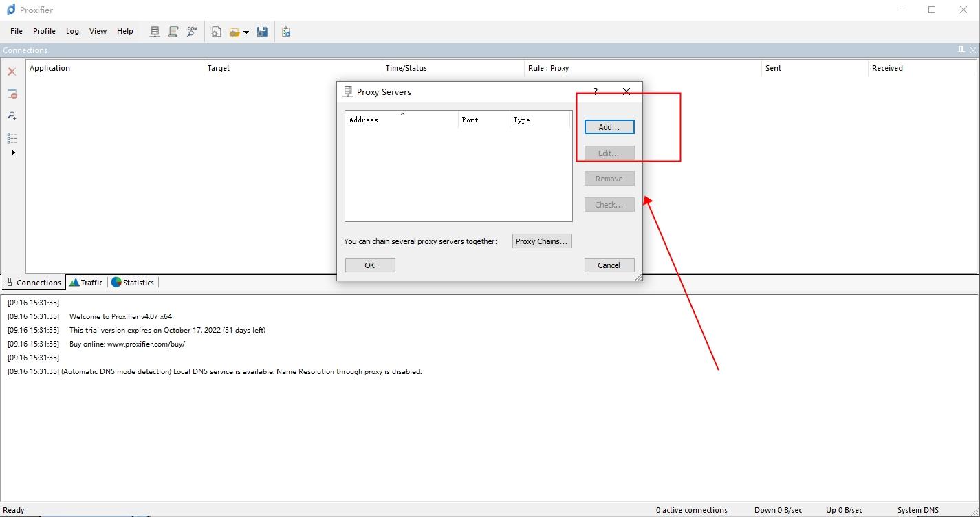This screenshot has width=980, height=517.
Task: Click the magnifier plus icon in sidebar
Action: pyautogui.click(x=12, y=116)
